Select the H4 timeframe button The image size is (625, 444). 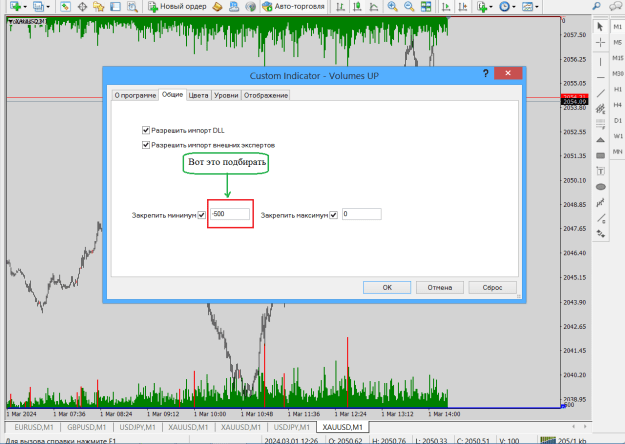click(617, 105)
